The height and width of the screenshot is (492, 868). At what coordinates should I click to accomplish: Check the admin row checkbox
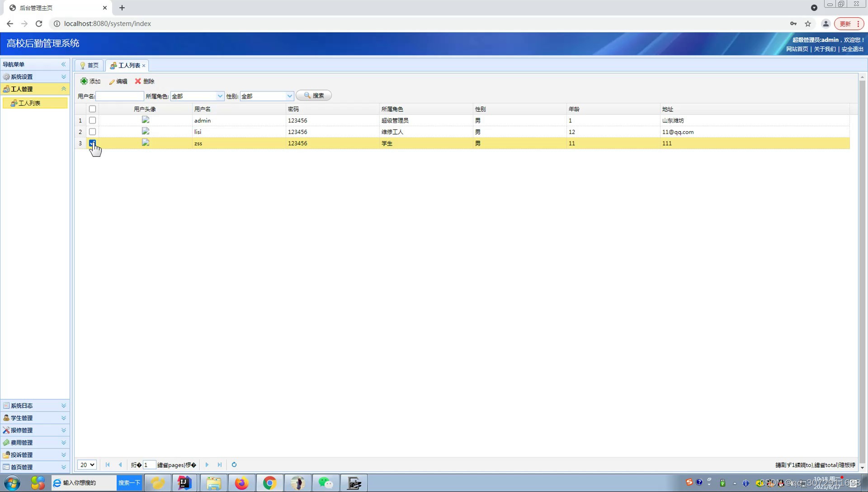92,120
